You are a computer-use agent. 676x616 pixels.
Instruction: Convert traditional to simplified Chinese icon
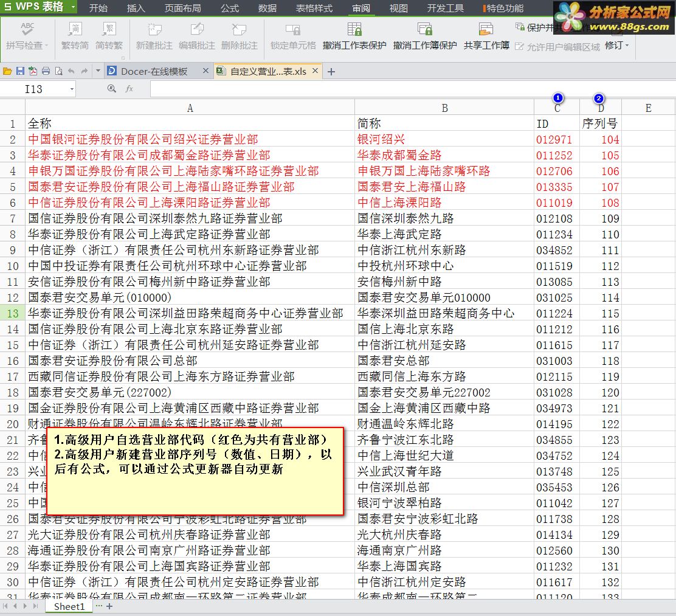(x=75, y=29)
